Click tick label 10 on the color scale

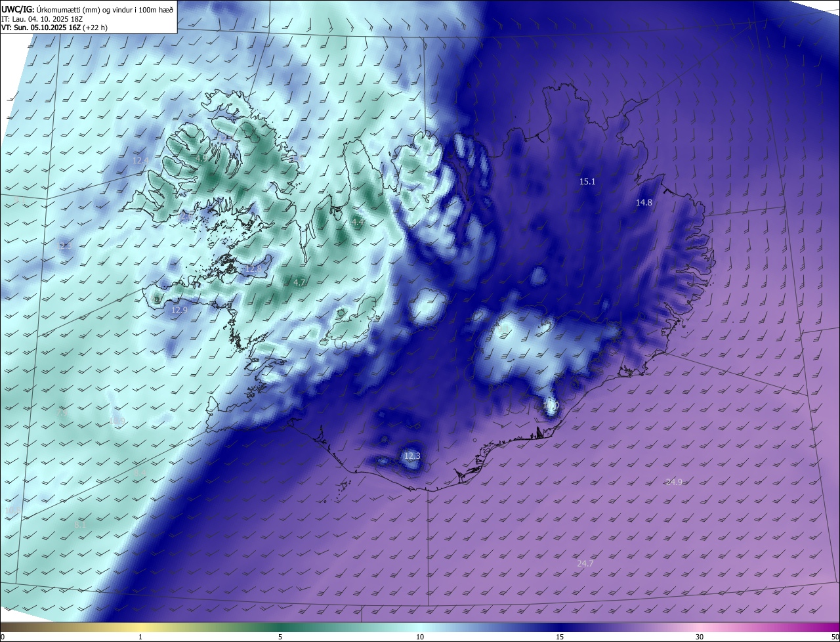click(x=420, y=637)
